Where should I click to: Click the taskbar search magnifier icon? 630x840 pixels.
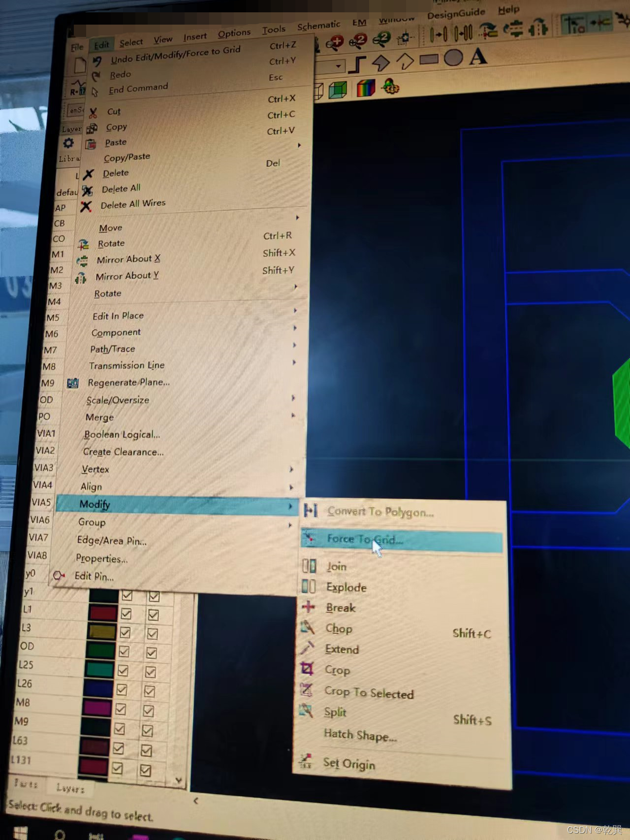click(60, 835)
